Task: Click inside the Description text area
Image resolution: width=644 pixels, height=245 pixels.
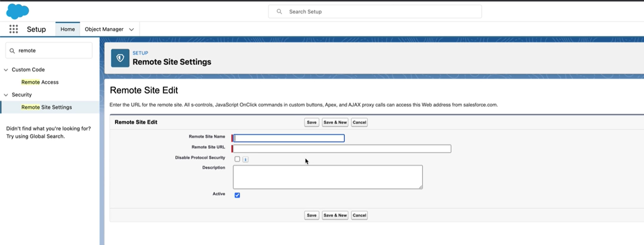Action: pos(328,177)
